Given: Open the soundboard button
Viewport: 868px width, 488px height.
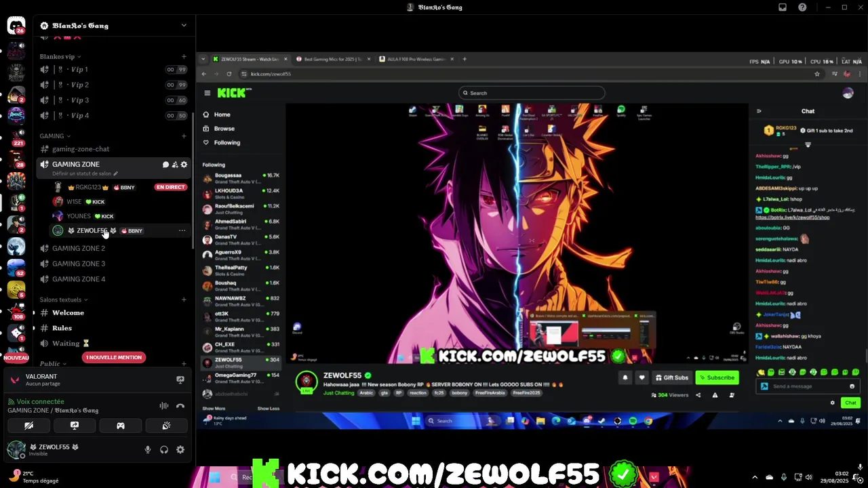Looking at the screenshot, I should click(166, 426).
